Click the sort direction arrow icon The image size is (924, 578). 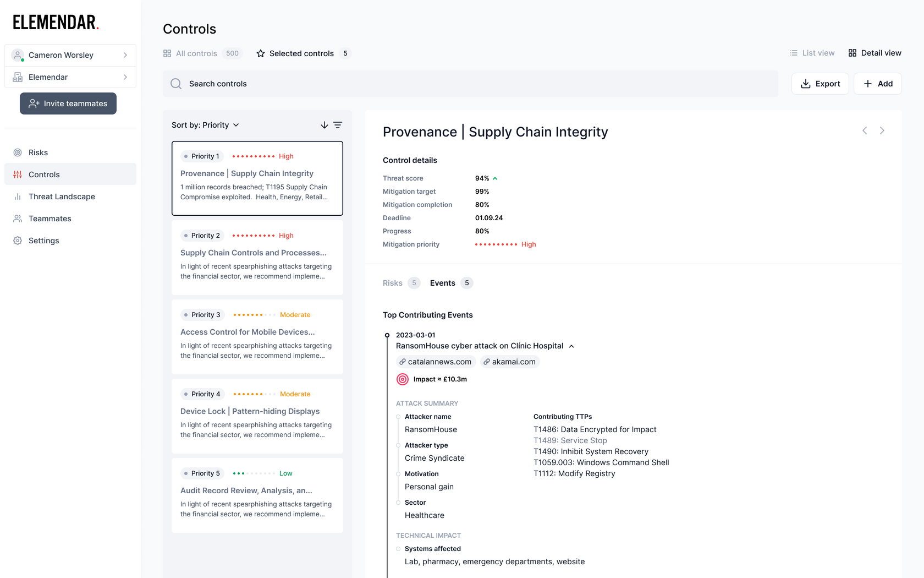click(324, 125)
